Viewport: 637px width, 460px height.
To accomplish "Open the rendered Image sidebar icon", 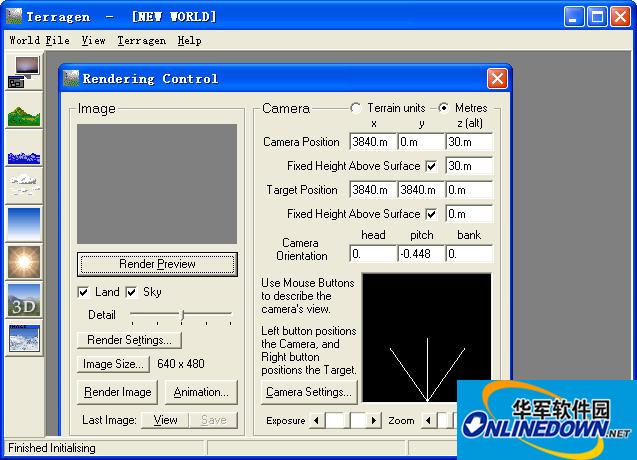I will pyautogui.click(x=24, y=338).
